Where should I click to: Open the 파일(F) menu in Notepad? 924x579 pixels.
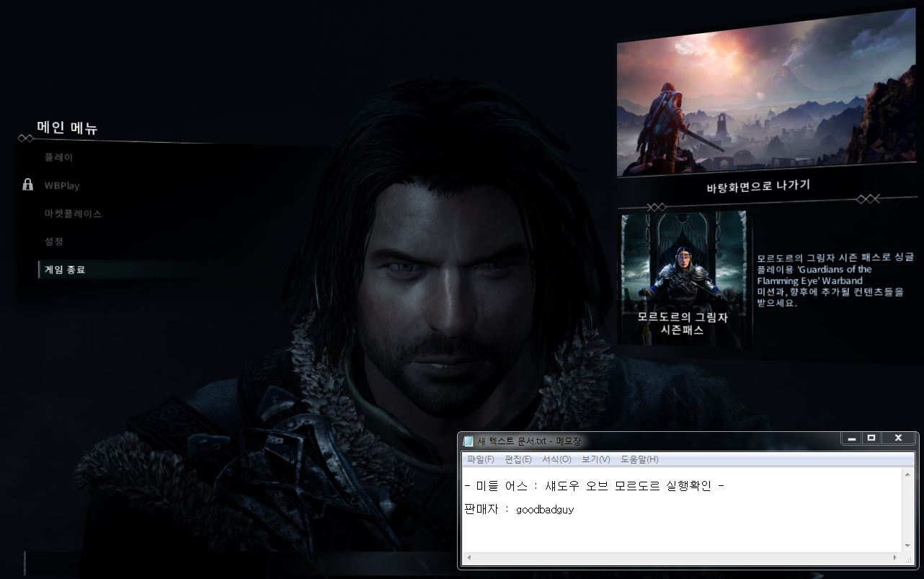(480, 459)
